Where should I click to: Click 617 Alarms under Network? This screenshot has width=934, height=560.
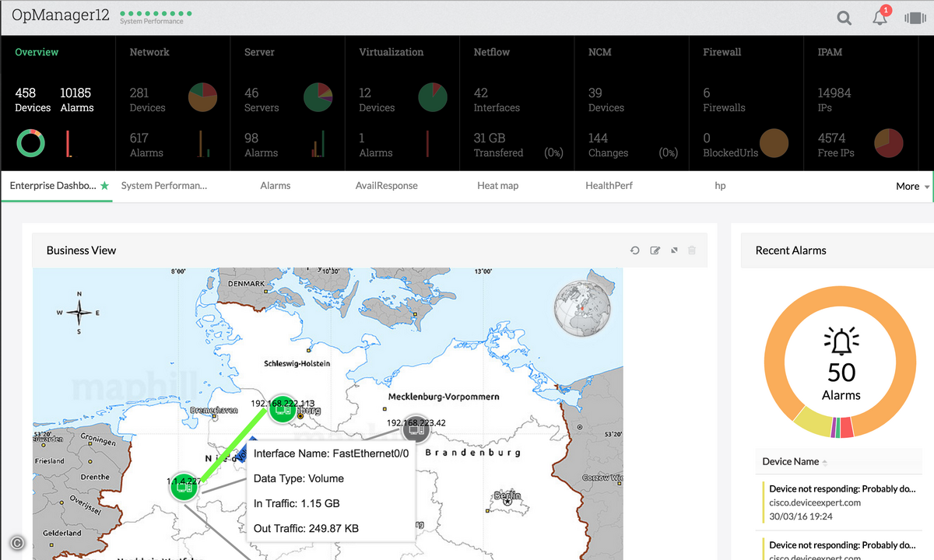click(x=146, y=145)
